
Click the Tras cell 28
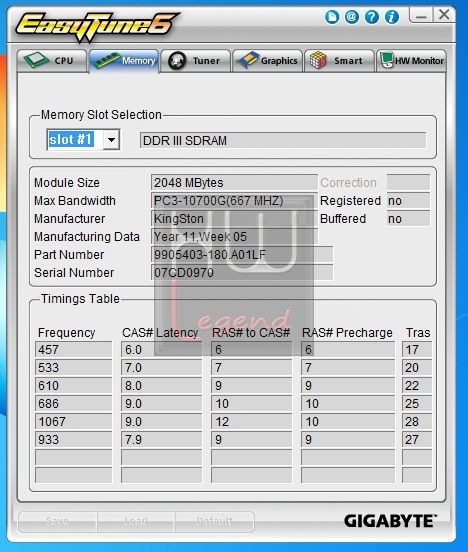coord(417,421)
